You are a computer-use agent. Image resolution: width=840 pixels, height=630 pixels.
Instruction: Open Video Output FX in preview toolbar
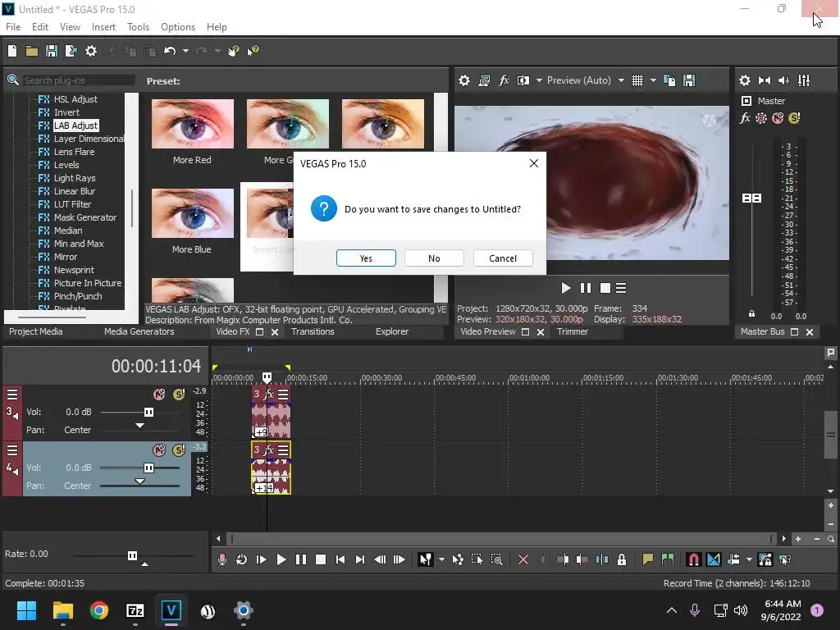[504, 80]
